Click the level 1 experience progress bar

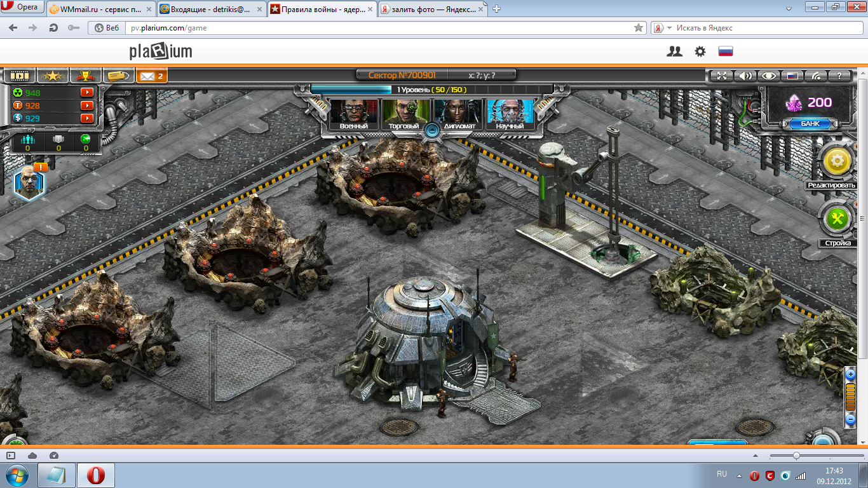pyautogui.click(x=431, y=90)
